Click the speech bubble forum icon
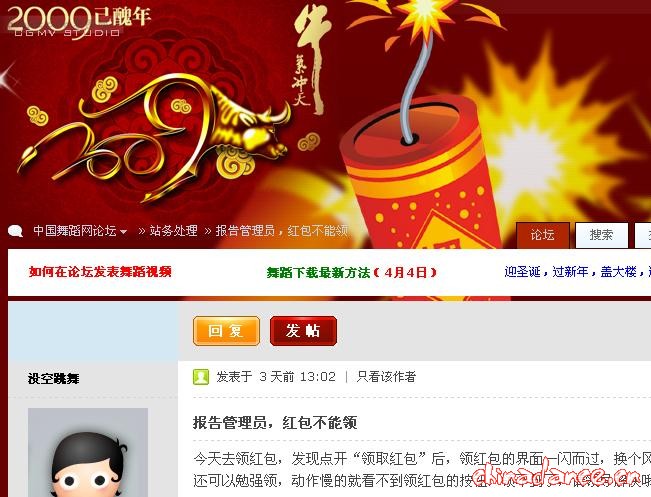 click(15, 231)
